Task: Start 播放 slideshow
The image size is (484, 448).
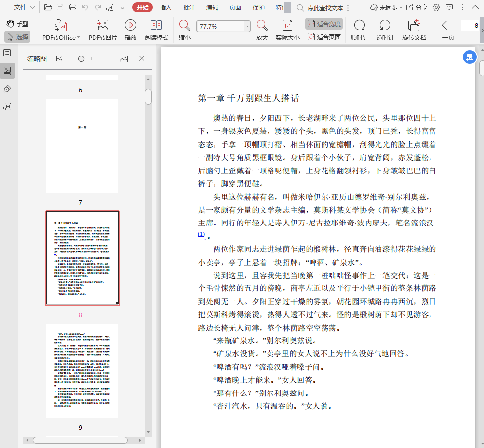Action: [131, 30]
